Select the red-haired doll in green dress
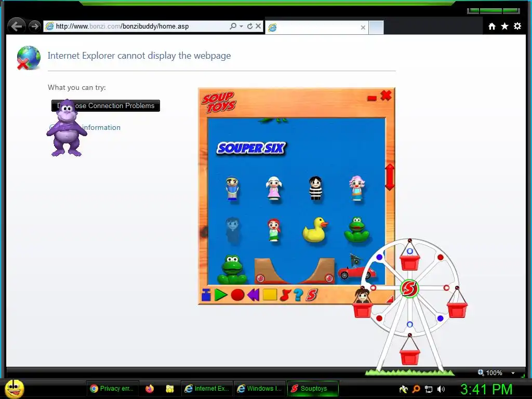Image resolution: width=532 pixels, height=399 pixels. (x=274, y=230)
